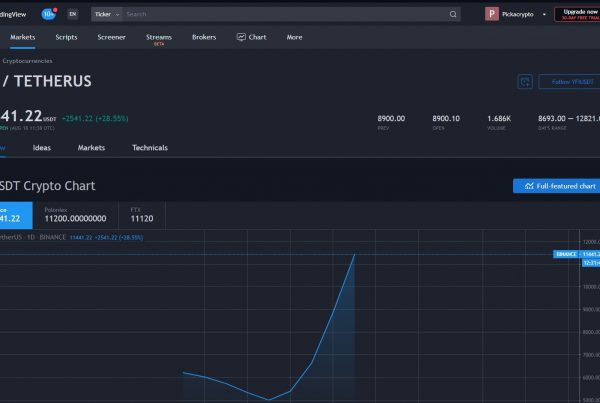Select the FTX 11120 exchange tab
This screenshot has width=600, height=403.
pyautogui.click(x=142, y=215)
